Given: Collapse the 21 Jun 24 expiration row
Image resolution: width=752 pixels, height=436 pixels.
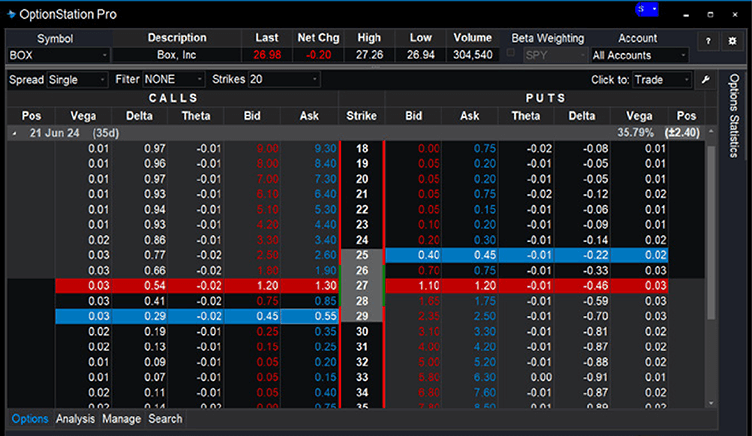Looking at the screenshot, I should pyautogui.click(x=14, y=133).
